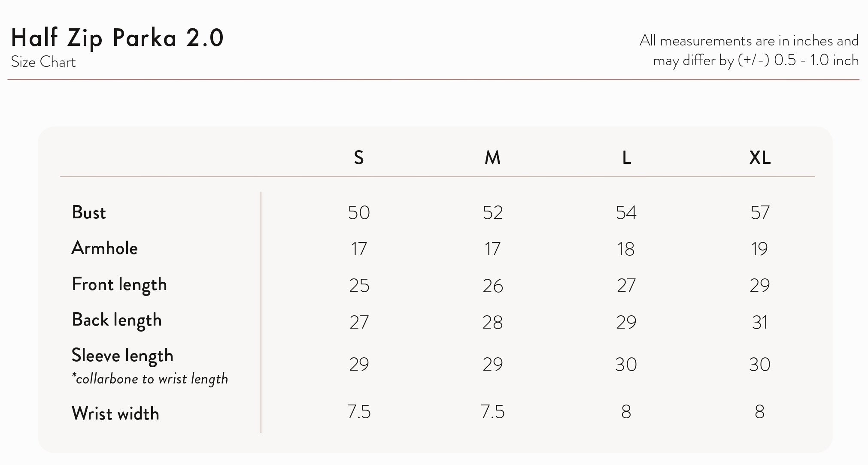Click the Bust row label
This screenshot has height=465, width=868.
[89, 212]
